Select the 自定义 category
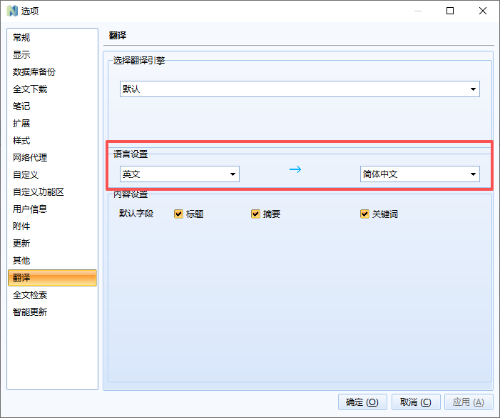Viewport: 500px width, 418px height. (x=52, y=175)
